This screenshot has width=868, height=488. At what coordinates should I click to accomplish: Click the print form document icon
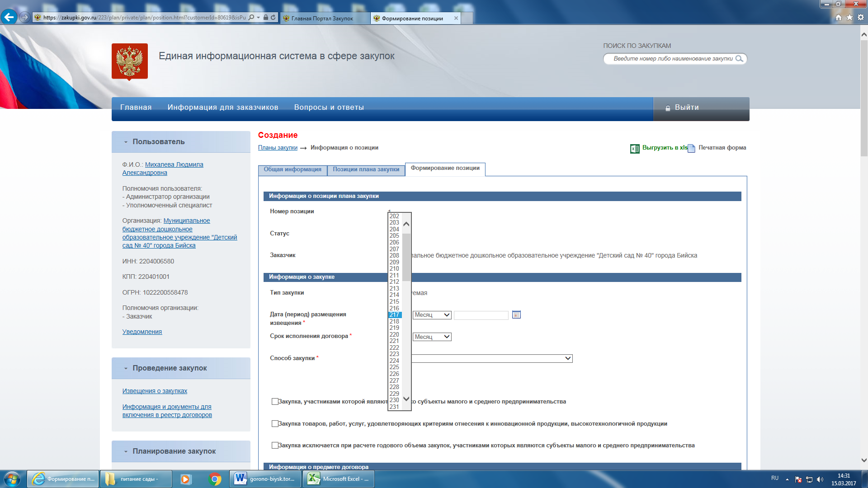pos(691,149)
